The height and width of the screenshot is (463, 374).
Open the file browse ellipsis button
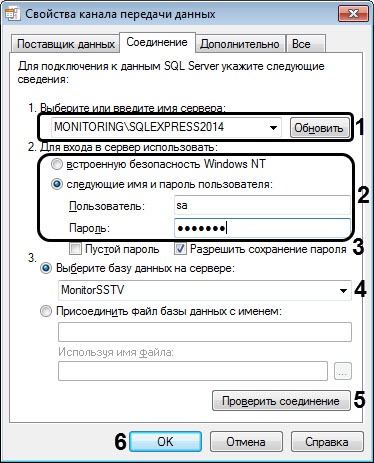[343, 371]
